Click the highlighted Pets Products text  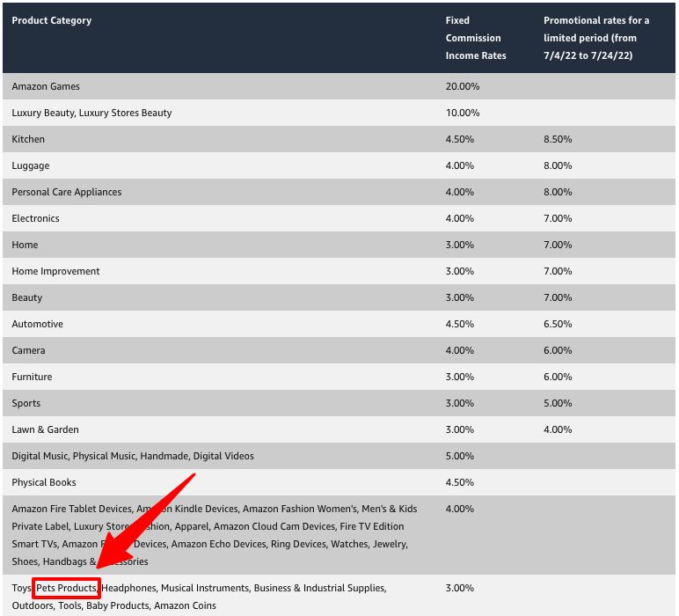67,588
